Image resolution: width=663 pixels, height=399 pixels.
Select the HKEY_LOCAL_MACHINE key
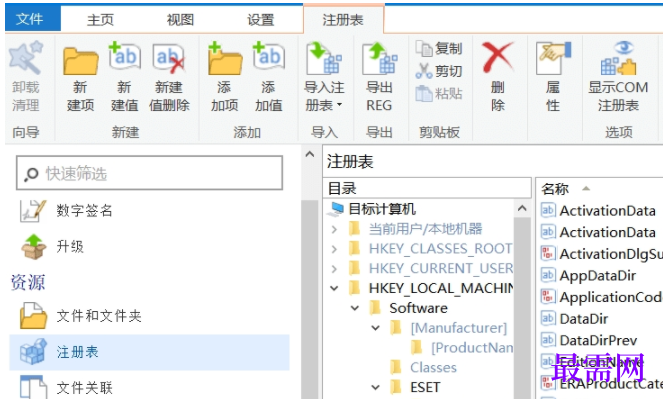tap(441, 288)
